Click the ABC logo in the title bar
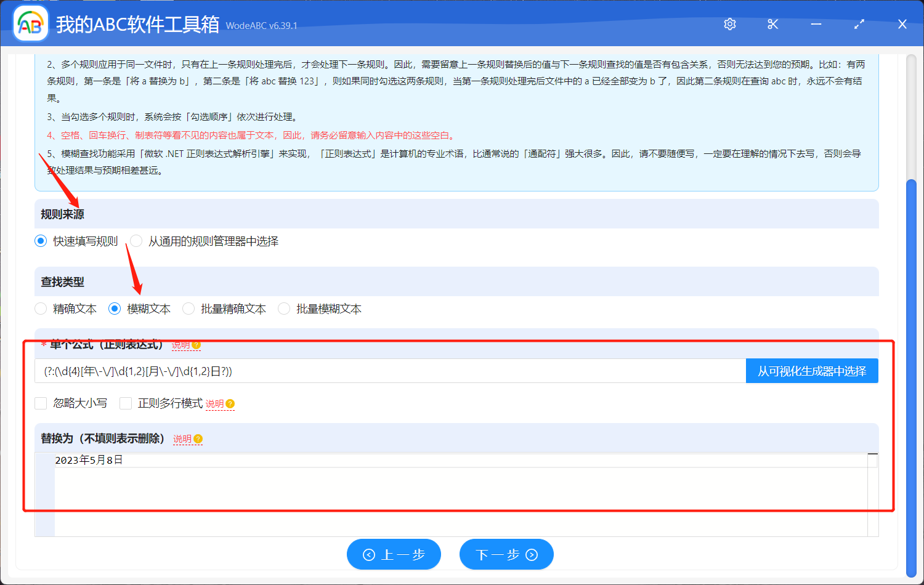The image size is (924, 585). point(30,24)
